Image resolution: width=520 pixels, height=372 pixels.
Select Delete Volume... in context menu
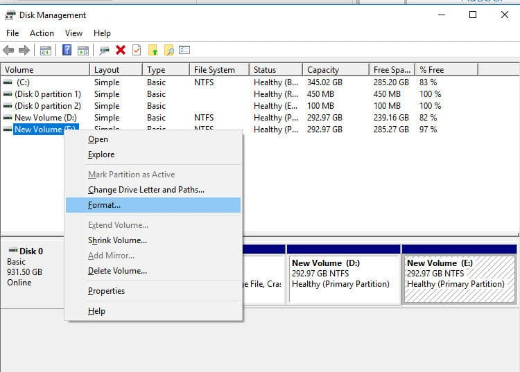pyautogui.click(x=117, y=271)
